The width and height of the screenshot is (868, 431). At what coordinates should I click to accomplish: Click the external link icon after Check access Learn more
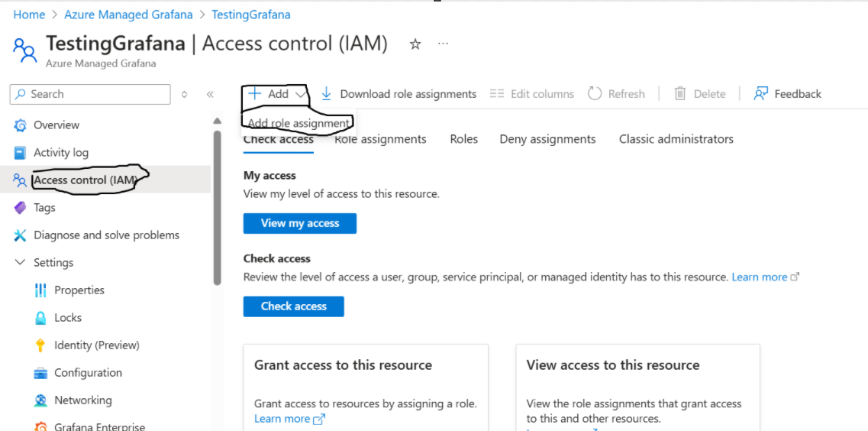795,277
